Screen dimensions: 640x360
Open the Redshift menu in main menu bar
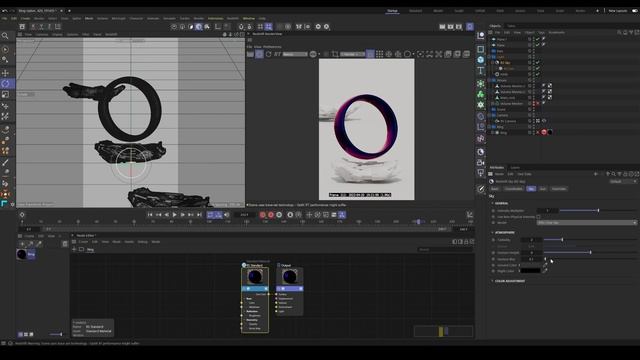tap(233, 18)
